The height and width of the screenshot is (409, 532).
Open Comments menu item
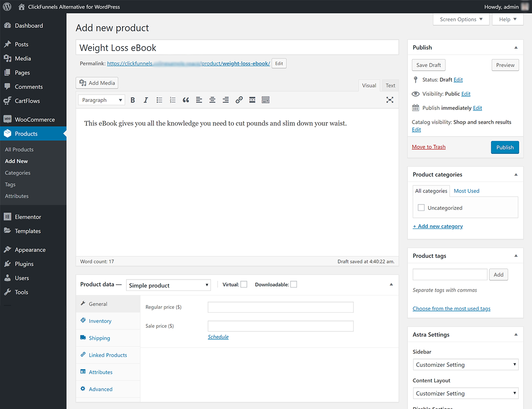coord(33,87)
